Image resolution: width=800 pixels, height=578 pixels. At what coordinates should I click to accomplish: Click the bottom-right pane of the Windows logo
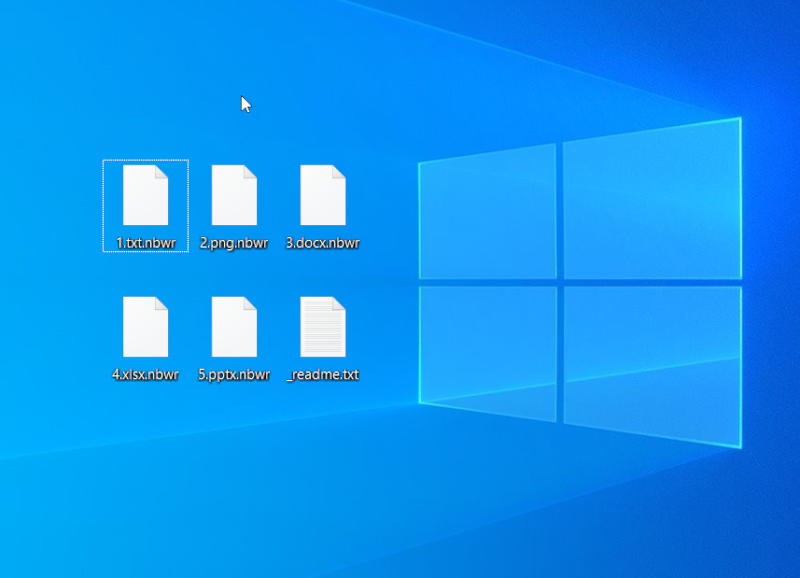click(650, 362)
